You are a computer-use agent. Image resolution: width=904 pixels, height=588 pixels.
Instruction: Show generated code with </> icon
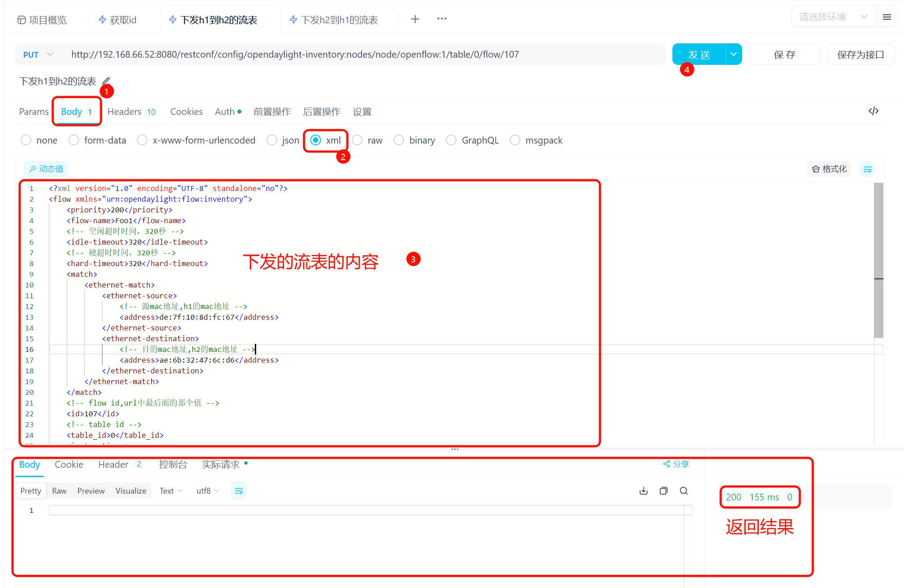(873, 111)
